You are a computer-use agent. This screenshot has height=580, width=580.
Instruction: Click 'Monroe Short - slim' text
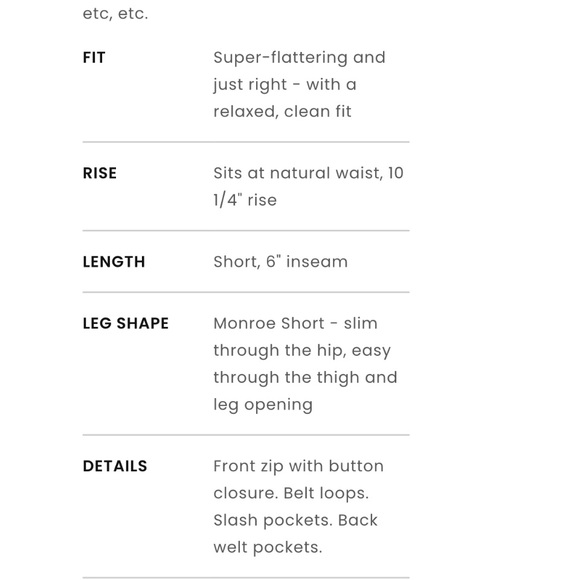pos(295,323)
